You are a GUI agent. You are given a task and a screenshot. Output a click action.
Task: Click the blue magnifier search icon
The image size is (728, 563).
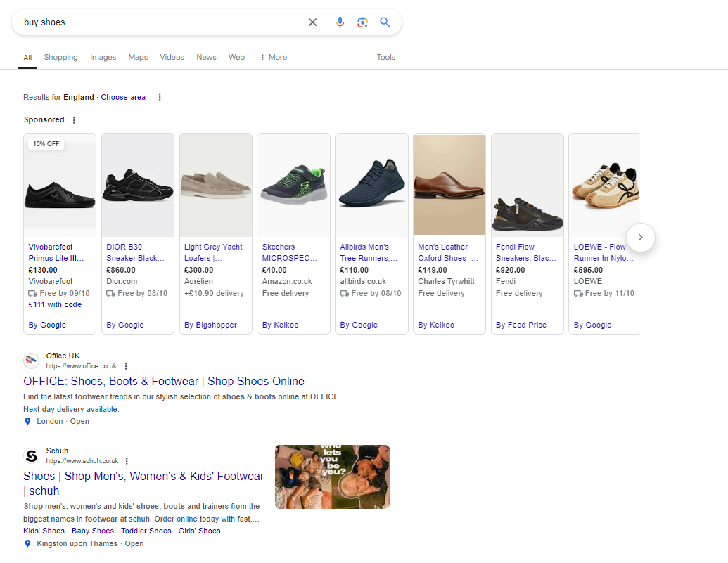[385, 22]
